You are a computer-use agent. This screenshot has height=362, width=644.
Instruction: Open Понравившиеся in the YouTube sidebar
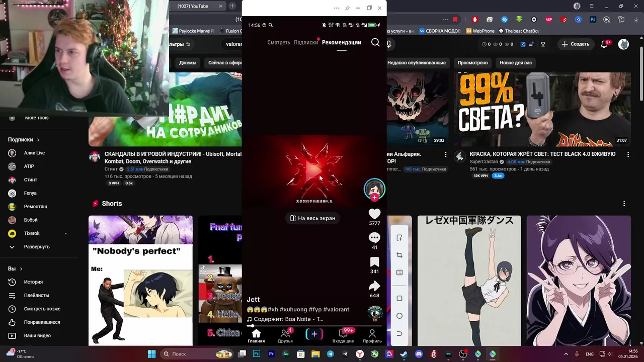(42, 322)
